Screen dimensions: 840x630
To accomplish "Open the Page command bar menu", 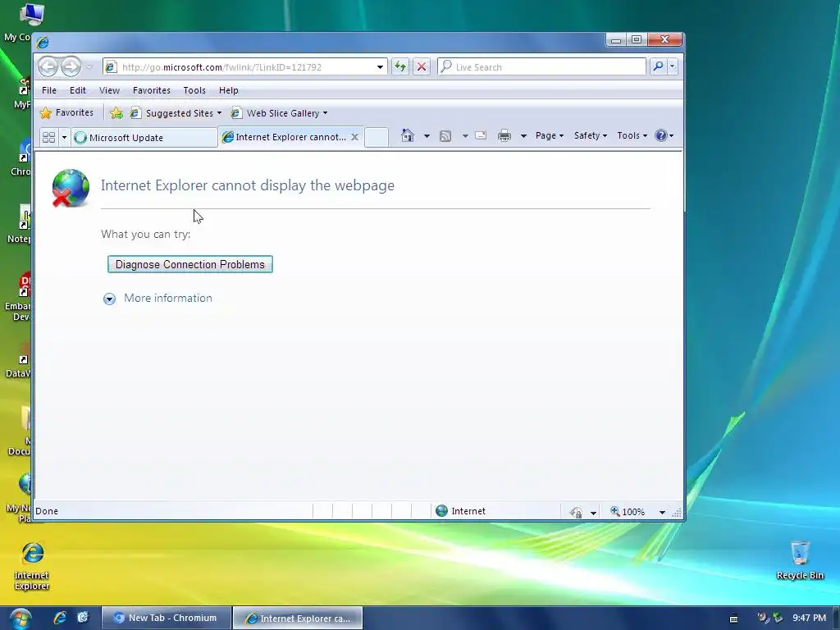I will pyautogui.click(x=550, y=135).
